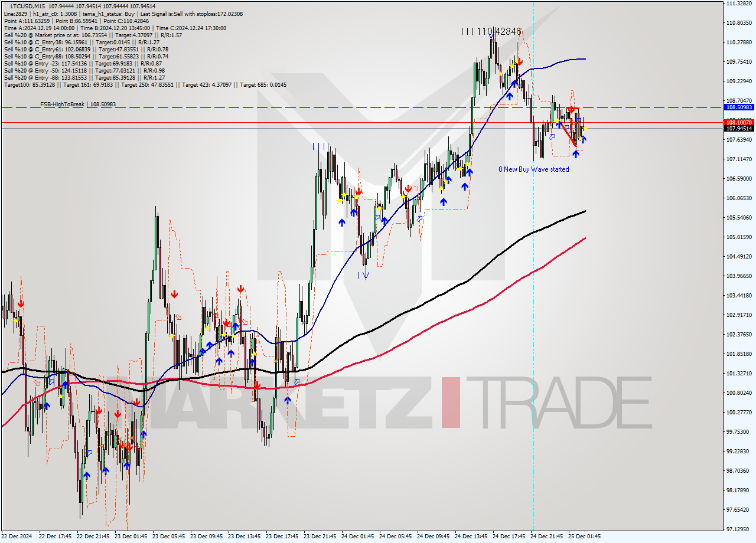Click the 'Sell %10 @ C_Entry38' line
756x543 pixels.
(82, 42)
